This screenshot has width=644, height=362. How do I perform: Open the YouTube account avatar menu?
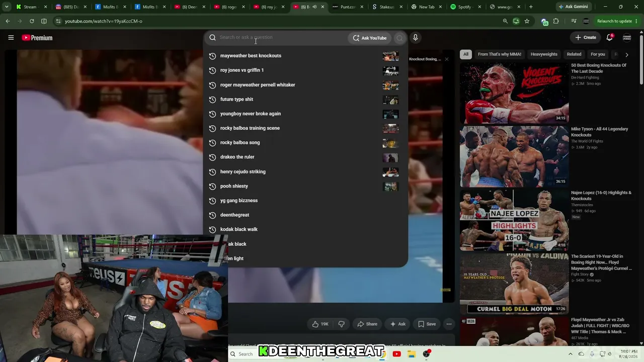627,38
